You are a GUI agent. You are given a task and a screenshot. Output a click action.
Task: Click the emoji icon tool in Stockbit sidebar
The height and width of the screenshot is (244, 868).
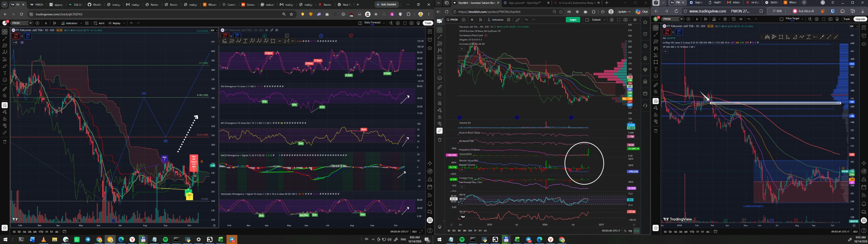[440, 78]
